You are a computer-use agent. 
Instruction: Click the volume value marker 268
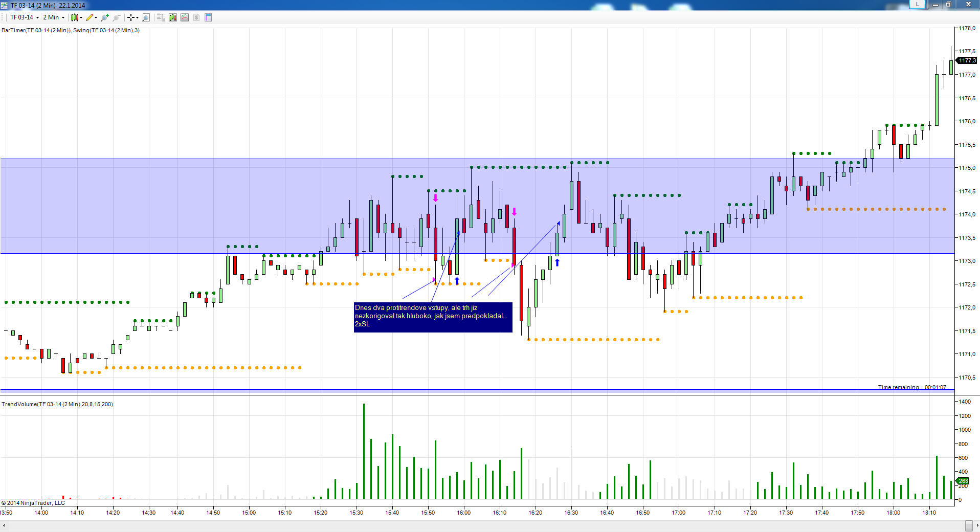click(x=963, y=481)
